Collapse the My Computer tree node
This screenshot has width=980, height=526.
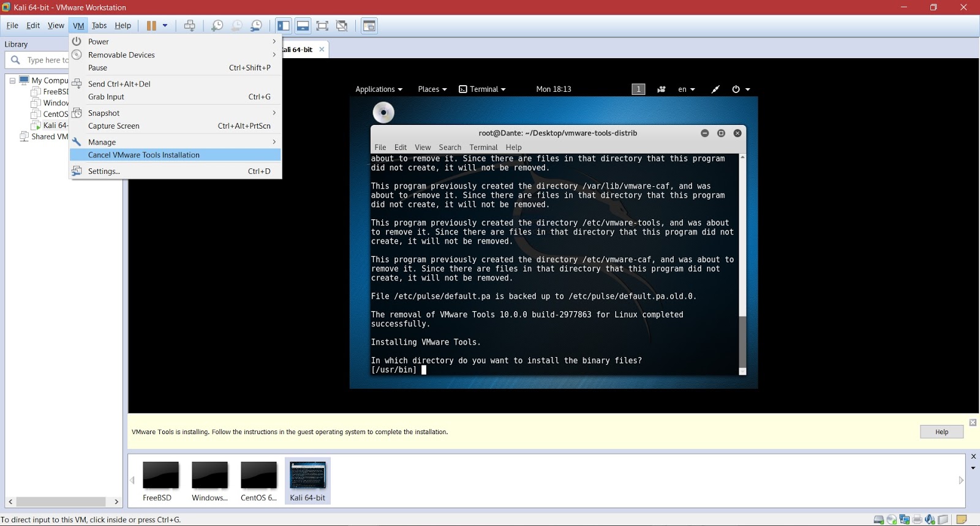point(12,80)
